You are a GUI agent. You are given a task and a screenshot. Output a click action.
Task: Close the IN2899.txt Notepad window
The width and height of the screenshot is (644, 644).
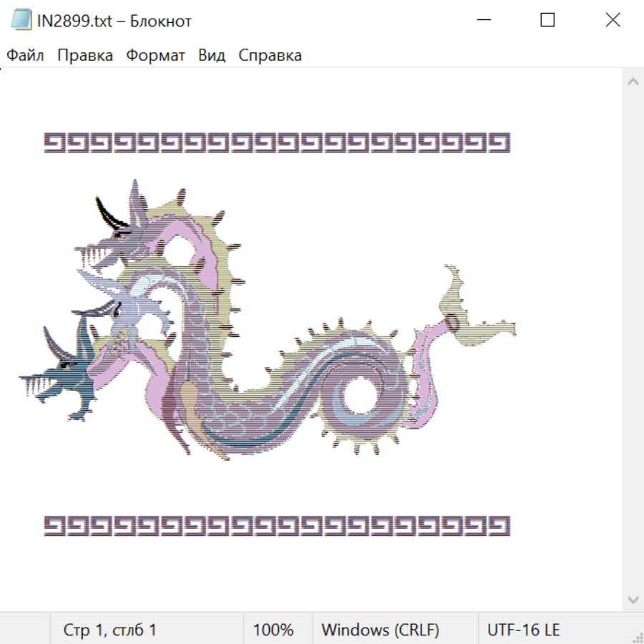click(613, 21)
